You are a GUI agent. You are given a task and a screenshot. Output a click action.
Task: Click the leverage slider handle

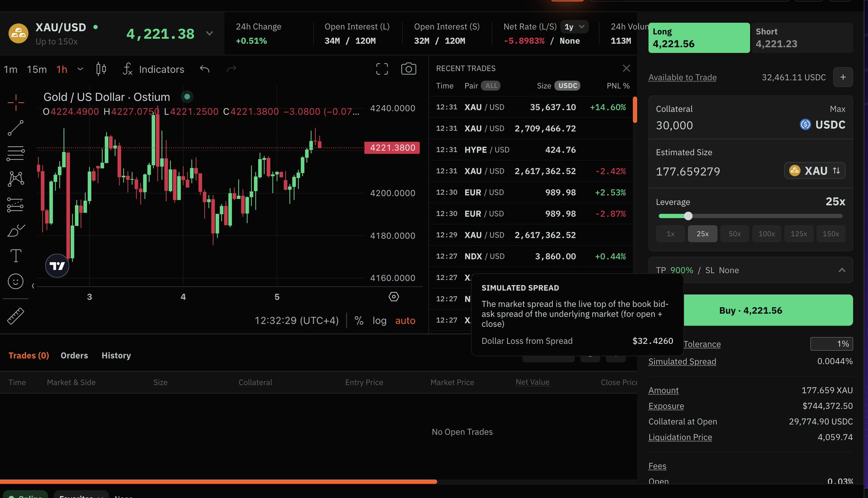point(688,216)
